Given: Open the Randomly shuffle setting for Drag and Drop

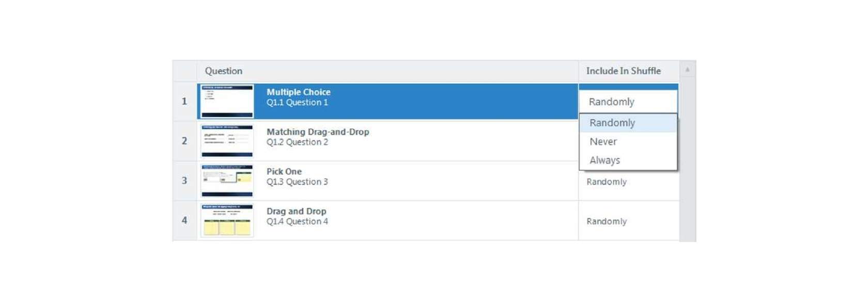Looking at the screenshot, I should coord(607,221).
